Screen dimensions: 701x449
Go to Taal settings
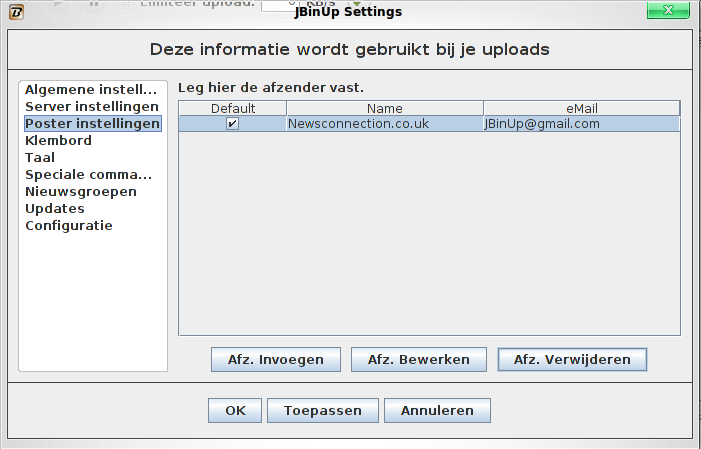tap(40, 158)
